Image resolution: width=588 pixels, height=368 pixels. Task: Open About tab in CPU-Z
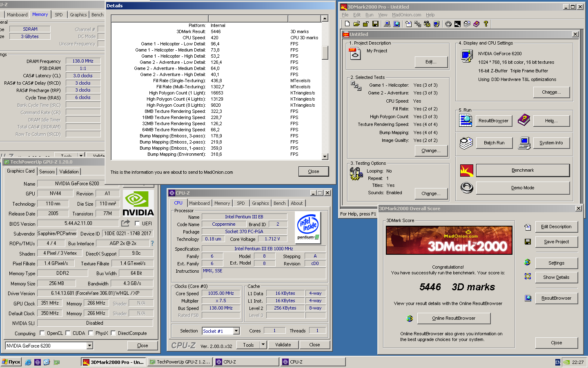pos(297,203)
